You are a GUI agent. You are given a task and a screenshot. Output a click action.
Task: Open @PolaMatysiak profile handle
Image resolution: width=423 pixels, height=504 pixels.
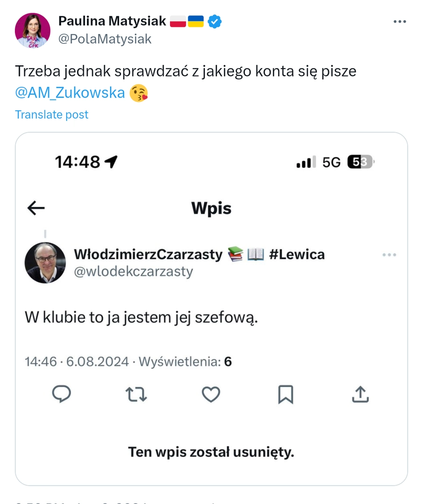click(105, 39)
